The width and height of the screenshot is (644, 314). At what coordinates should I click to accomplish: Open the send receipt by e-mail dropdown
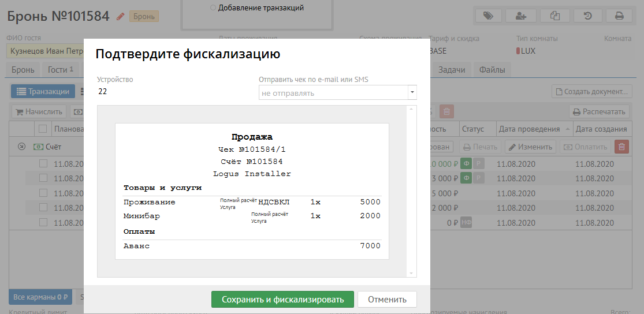(337, 93)
